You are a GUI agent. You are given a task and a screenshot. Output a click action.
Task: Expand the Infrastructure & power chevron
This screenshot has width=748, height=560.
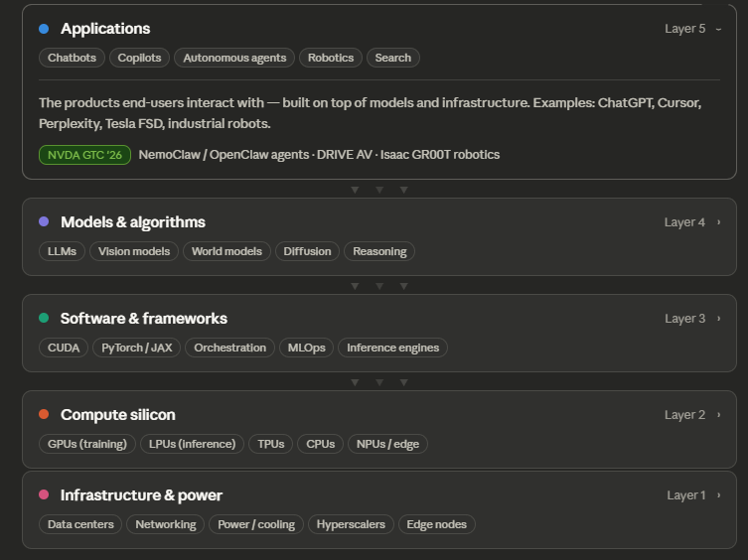(718, 495)
